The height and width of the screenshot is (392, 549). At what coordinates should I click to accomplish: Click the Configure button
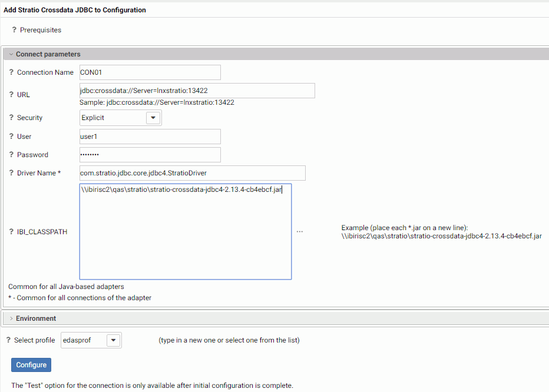tap(31, 365)
